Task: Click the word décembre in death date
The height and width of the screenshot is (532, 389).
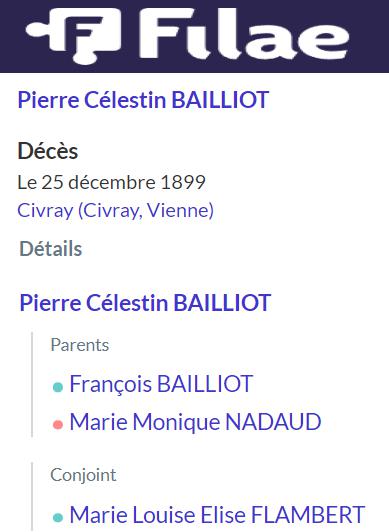Action: (x=112, y=182)
